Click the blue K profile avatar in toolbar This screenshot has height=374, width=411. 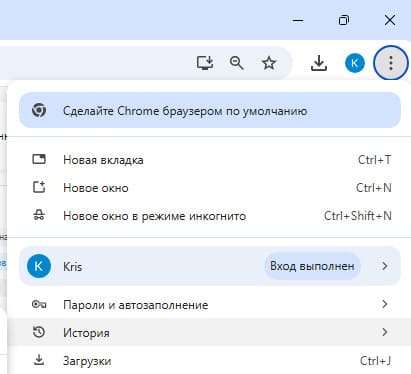tap(355, 63)
